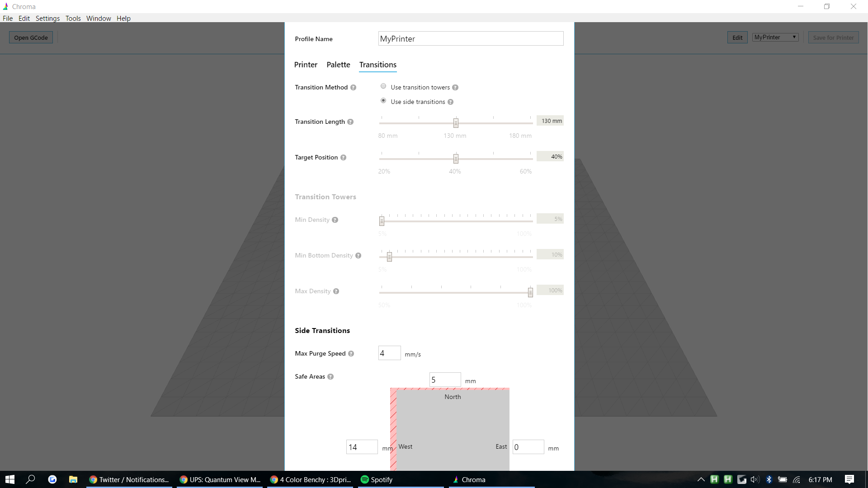Open Spotify from the taskbar
Screen dimensions: 868x488
[x=377, y=479]
